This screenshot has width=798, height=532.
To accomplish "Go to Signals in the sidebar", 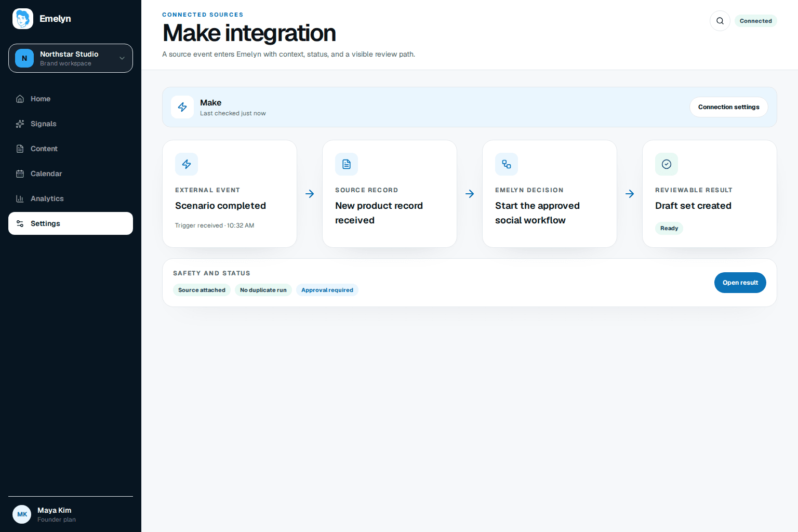I will coord(71,124).
